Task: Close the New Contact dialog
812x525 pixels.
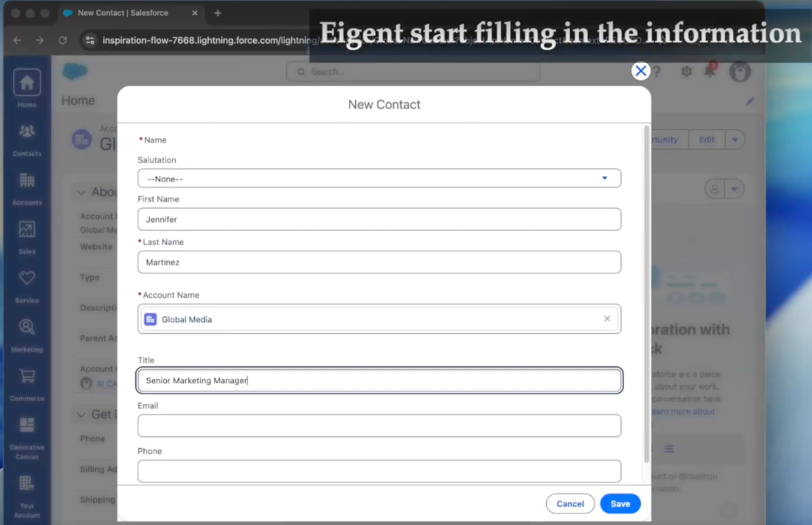Action: pyautogui.click(x=641, y=71)
